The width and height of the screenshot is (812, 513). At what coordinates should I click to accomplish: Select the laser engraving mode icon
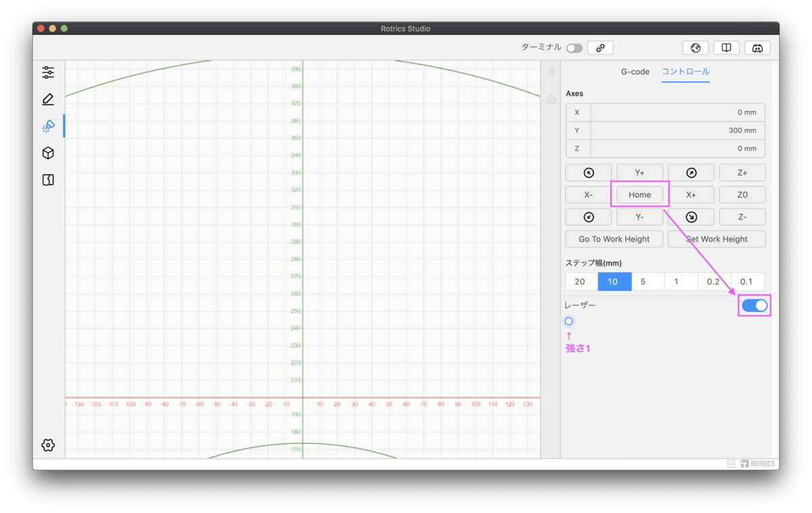coord(48,126)
